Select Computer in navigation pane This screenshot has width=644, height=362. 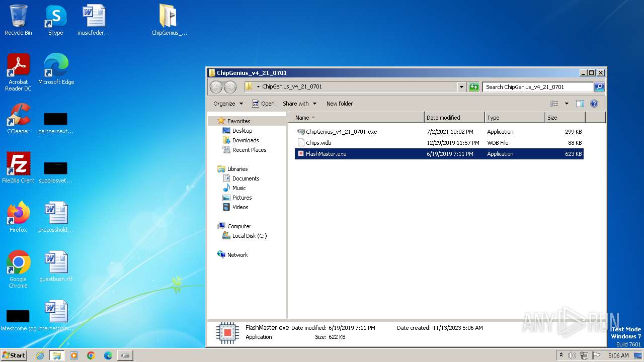point(239,226)
